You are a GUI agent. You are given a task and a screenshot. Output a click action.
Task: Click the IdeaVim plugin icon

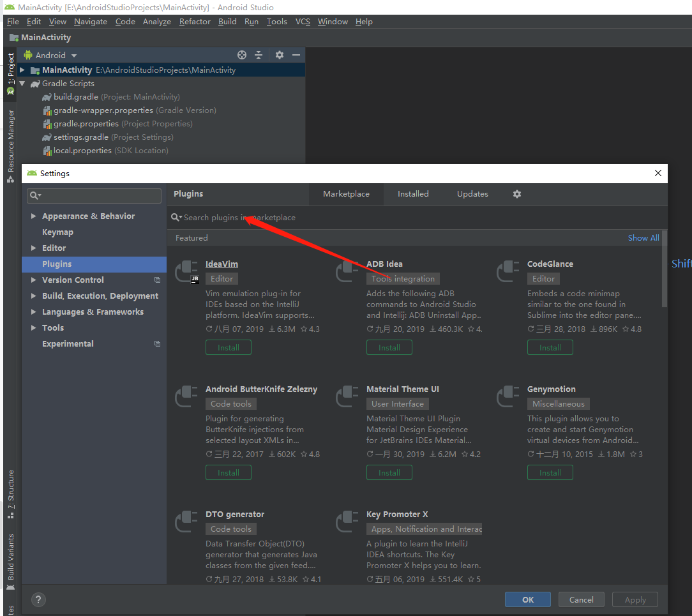coord(187,271)
